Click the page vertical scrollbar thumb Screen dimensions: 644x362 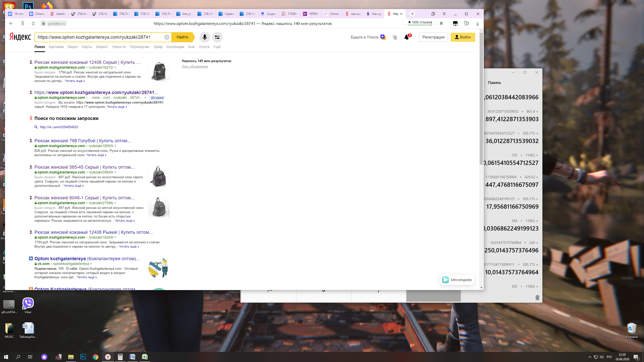click(481, 98)
